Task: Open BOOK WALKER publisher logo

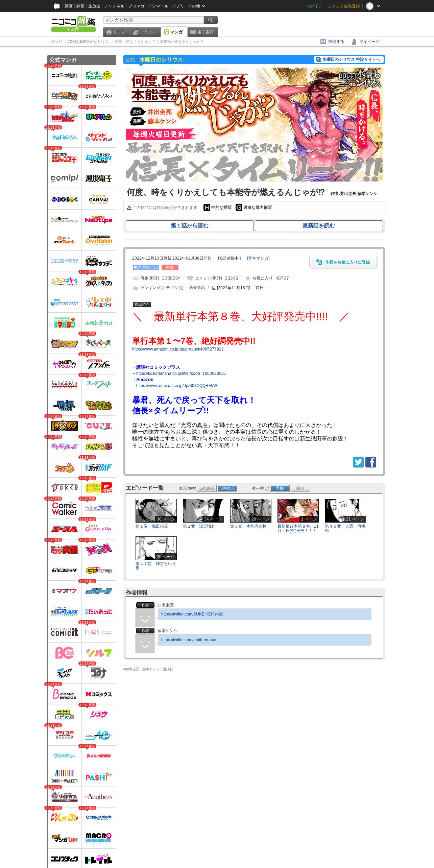Action: 65,776
